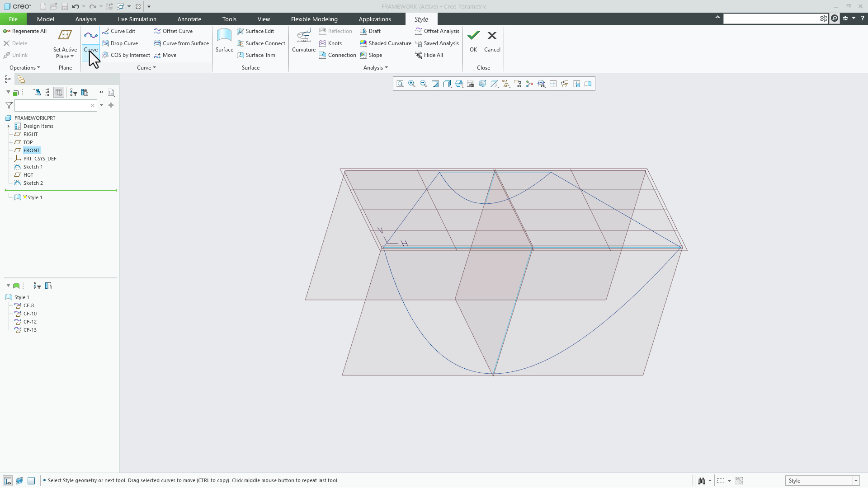Click the model tree filter field
Image resolution: width=868 pixels, height=488 pixels.
click(x=56, y=106)
